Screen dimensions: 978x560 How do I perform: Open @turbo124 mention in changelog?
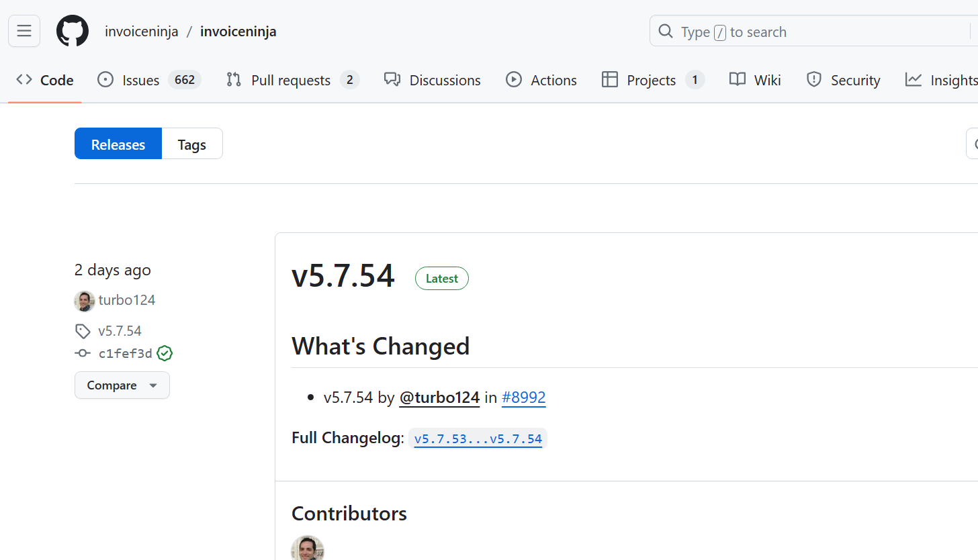[439, 398]
